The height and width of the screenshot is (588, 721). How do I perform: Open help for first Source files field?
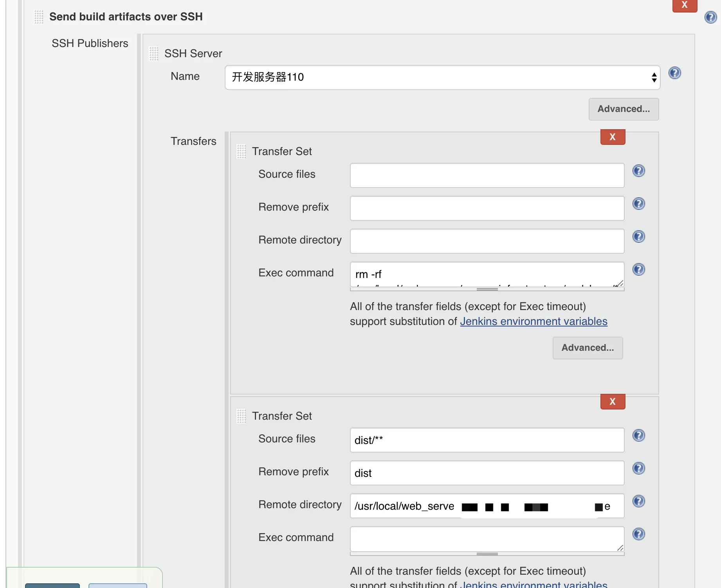638,171
